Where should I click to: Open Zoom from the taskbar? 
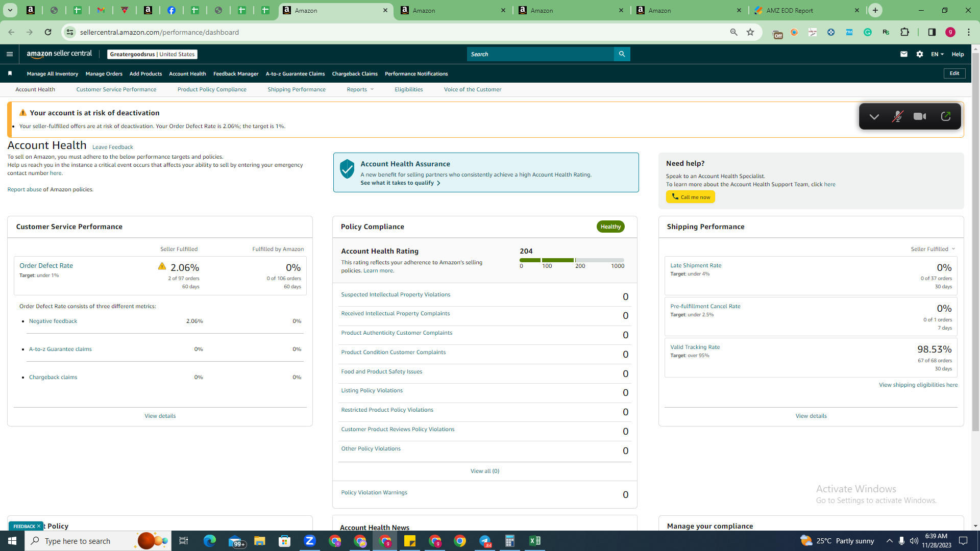(x=310, y=541)
